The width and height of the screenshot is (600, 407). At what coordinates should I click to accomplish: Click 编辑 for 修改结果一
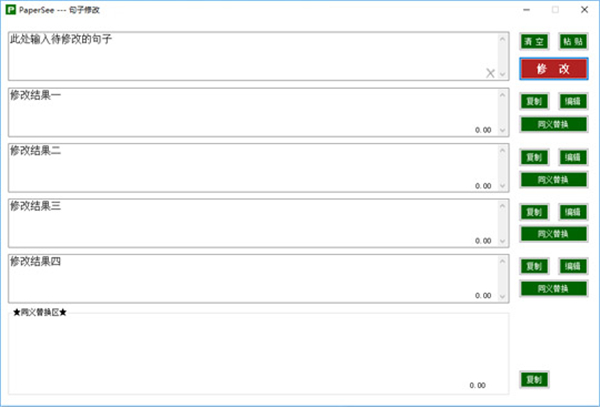tap(571, 102)
